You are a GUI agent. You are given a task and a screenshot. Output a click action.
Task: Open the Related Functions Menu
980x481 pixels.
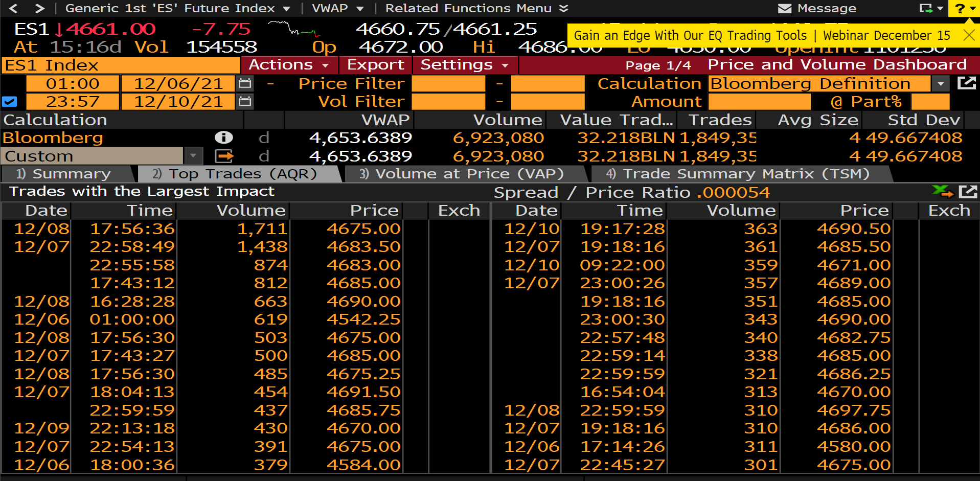476,8
